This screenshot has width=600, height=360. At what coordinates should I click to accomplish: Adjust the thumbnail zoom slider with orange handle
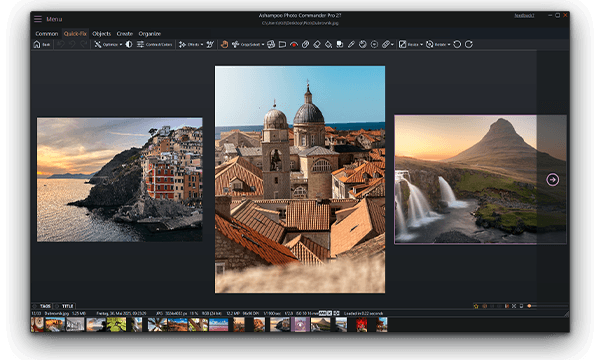(x=530, y=306)
